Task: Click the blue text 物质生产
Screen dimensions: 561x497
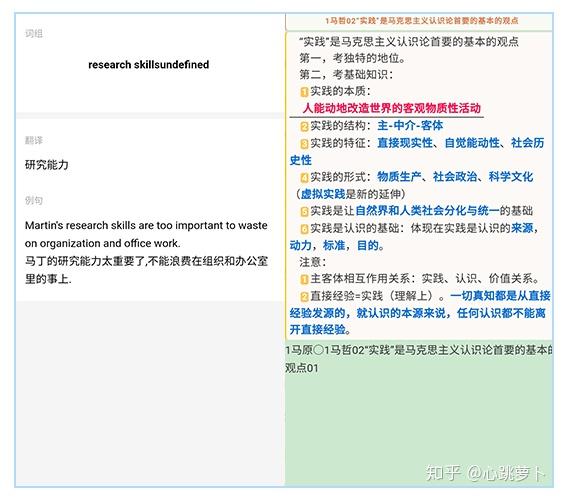Action: coord(399,176)
